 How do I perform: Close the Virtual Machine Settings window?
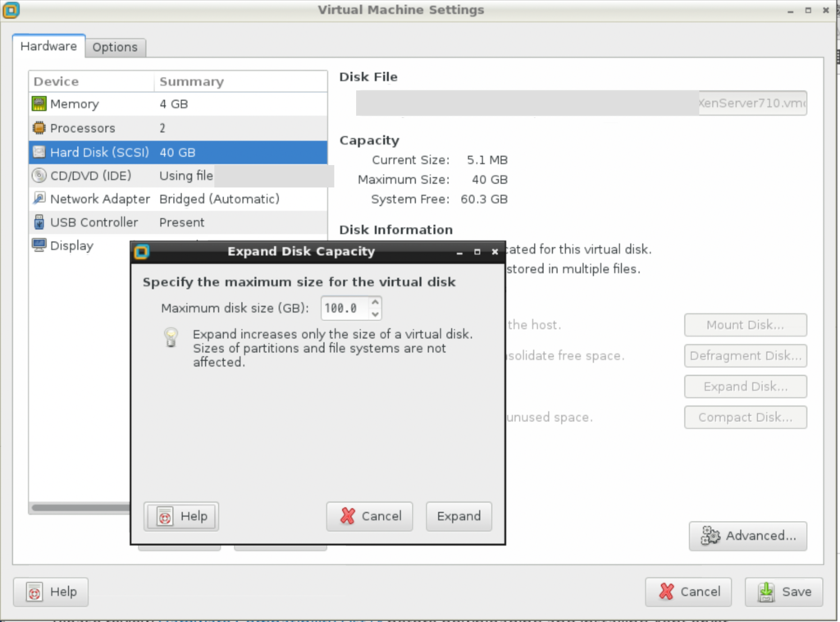[x=826, y=10]
